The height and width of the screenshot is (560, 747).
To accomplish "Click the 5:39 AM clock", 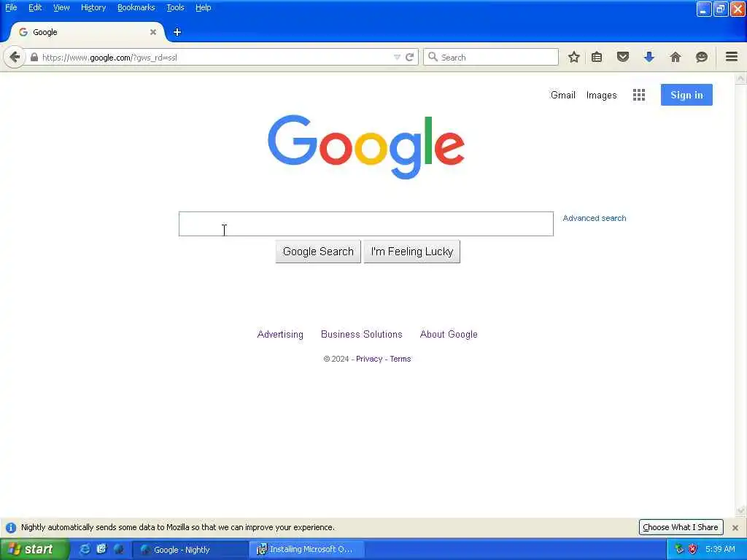I will coord(720,549).
